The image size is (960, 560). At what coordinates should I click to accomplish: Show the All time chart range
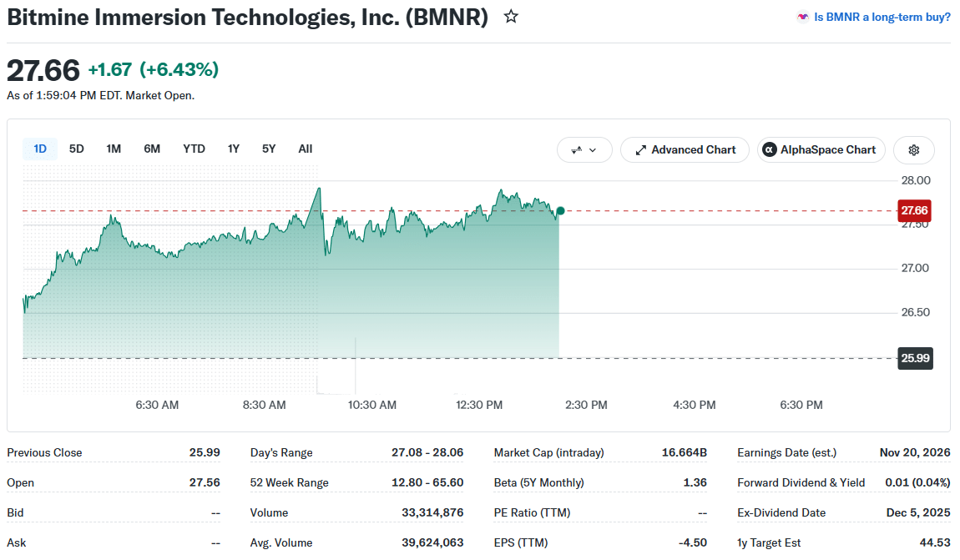305,149
